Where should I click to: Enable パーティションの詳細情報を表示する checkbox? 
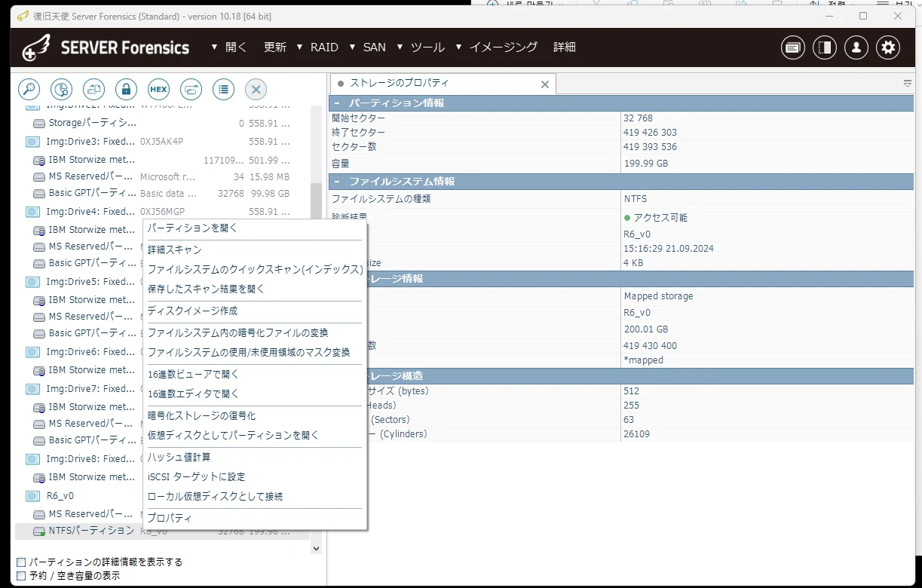[x=20, y=562]
